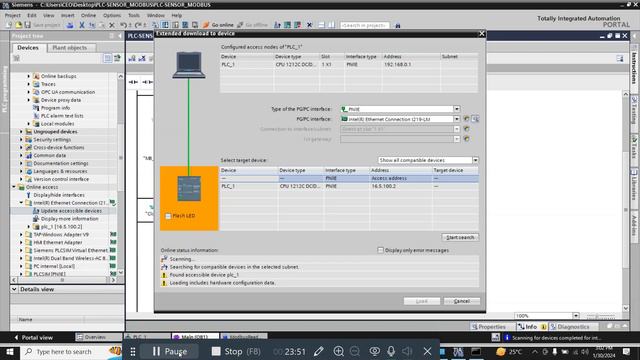Click the PLC device image in orange box
This screenshot has height=360, width=640.
pos(189,188)
